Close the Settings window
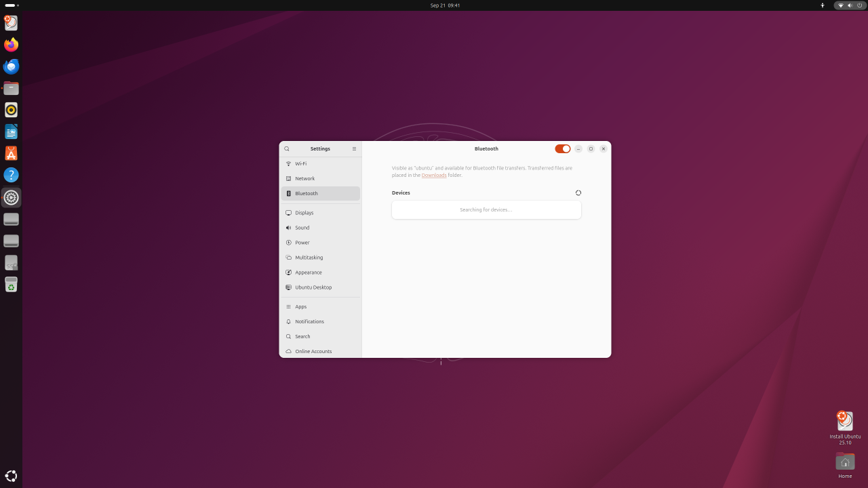Image resolution: width=868 pixels, height=488 pixels. click(x=604, y=148)
